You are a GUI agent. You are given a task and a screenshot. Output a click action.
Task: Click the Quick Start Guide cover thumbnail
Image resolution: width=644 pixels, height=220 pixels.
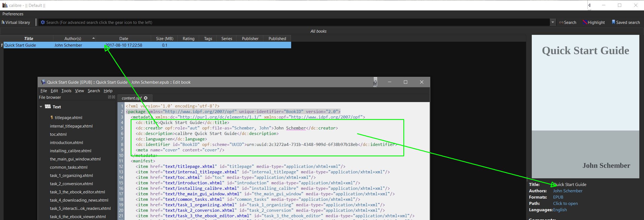click(585, 106)
